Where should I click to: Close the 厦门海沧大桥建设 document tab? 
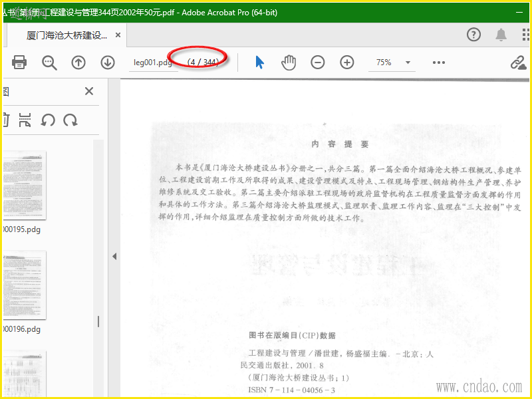(x=118, y=35)
